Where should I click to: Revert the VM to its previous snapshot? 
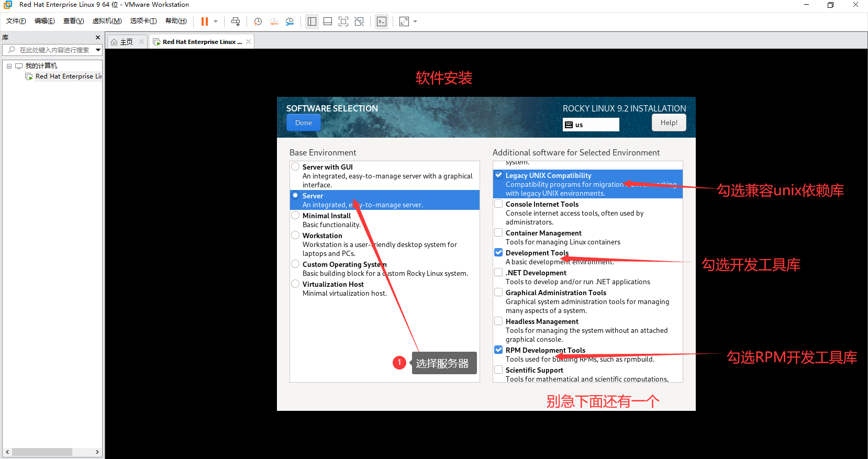coord(274,21)
